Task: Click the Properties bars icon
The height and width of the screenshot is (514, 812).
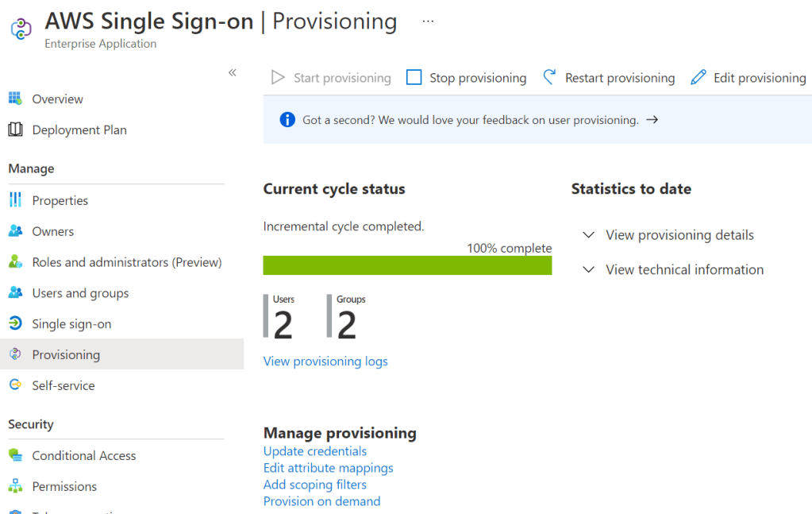Action: pyautogui.click(x=14, y=200)
